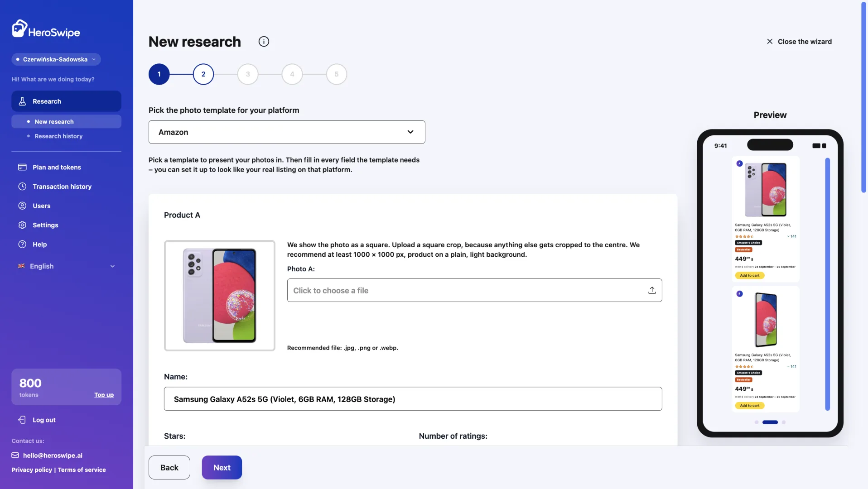Go to wizard step 3
Image resolution: width=868 pixels, height=489 pixels.
pyautogui.click(x=248, y=74)
